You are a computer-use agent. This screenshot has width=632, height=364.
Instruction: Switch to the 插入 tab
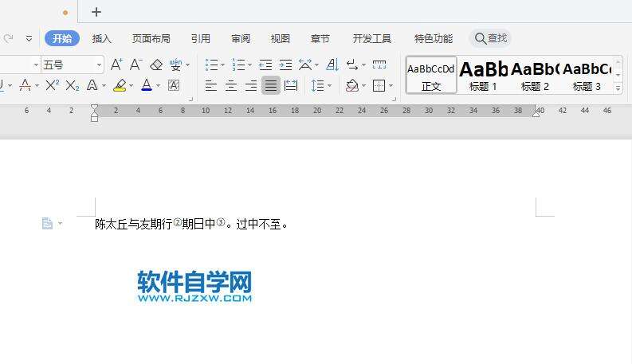pyautogui.click(x=101, y=39)
